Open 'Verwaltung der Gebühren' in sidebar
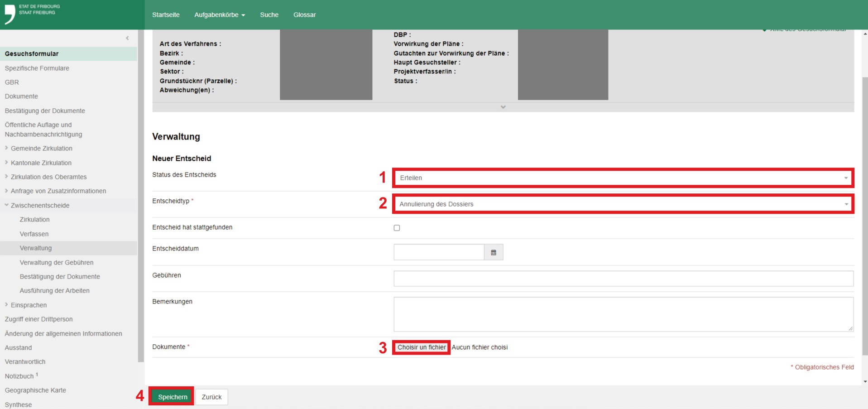The image size is (868, 409). [x=57, y=263]
